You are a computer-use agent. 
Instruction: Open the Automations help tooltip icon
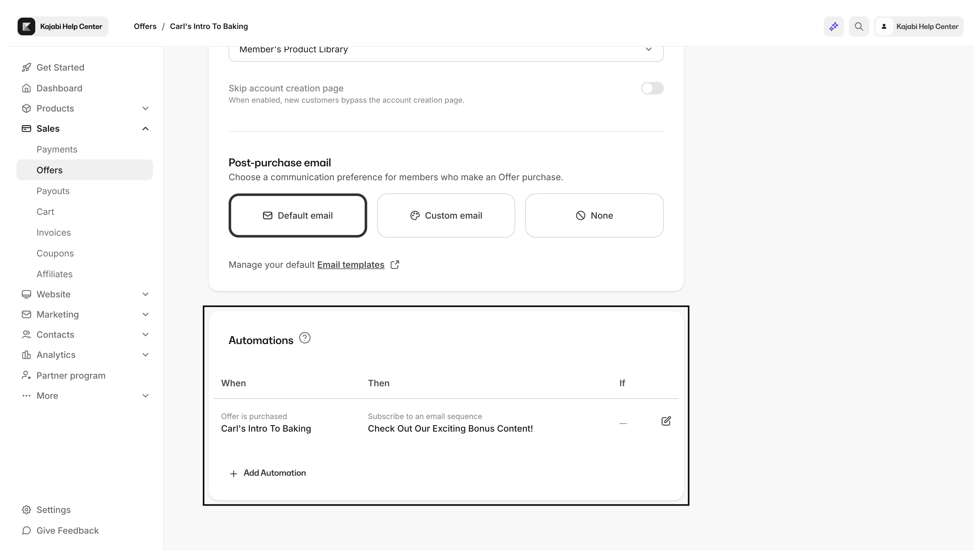(x=305, y=338)
